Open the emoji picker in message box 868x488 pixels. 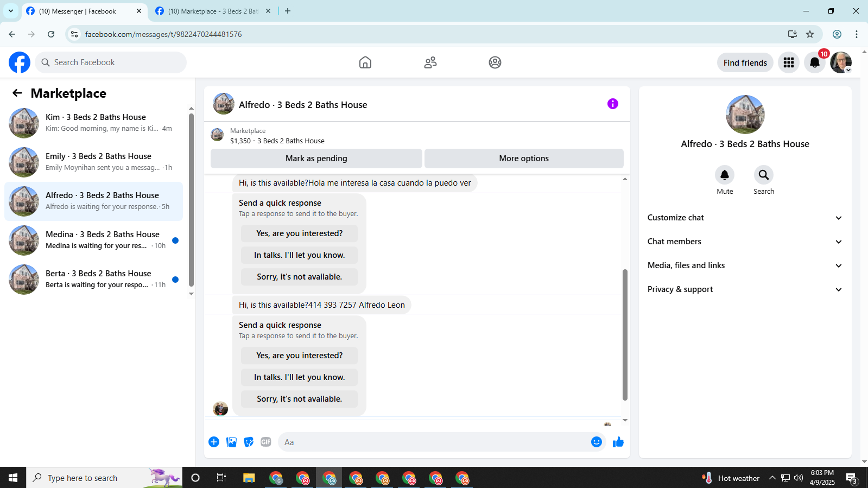click(597, 442)
